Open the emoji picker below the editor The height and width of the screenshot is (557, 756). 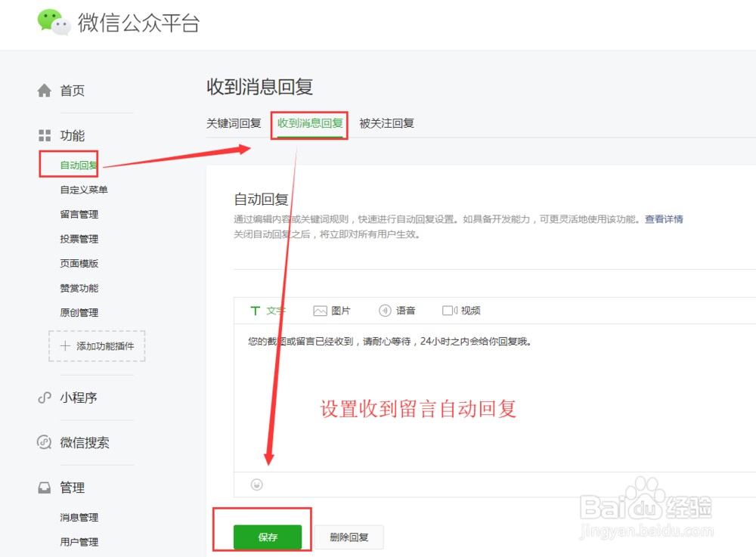[257, 484]
